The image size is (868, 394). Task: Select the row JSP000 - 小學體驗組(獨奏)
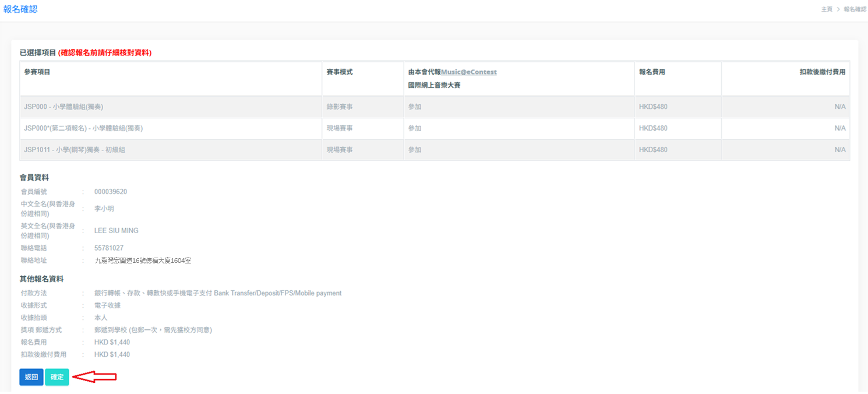coord(435,107)
